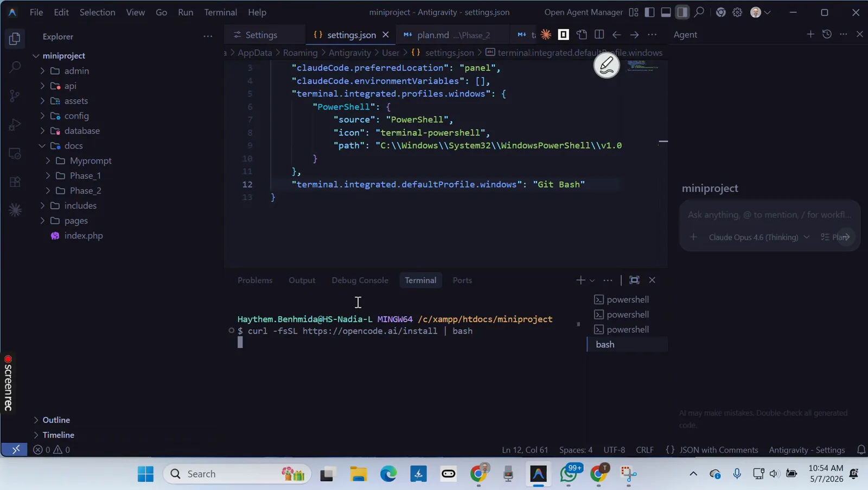868x490 pixels.
Task: Add a new terminal instance
Action: (x=580, y=280)
